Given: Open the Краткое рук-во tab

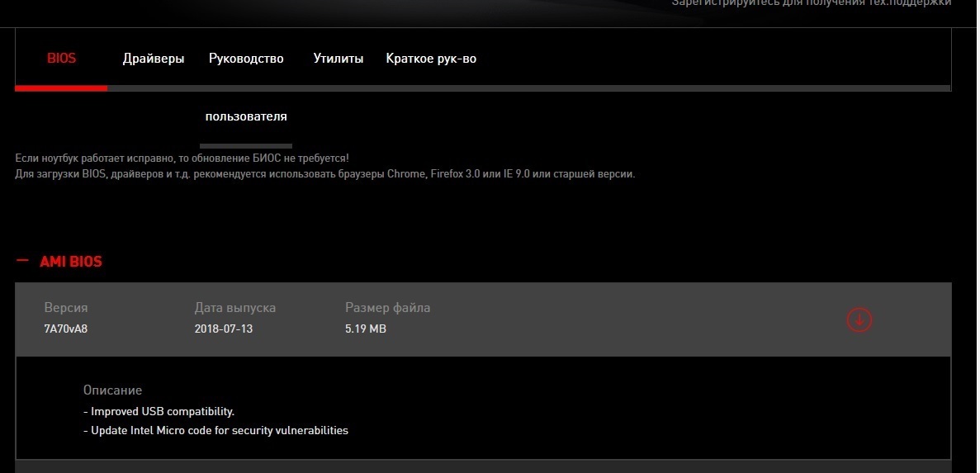Looking at the screenshot, I should (431, 59).
